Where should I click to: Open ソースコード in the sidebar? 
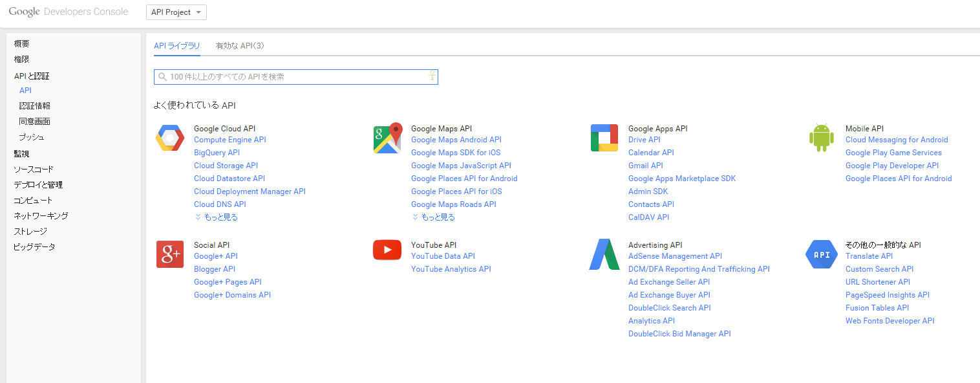tap(34, 170)
